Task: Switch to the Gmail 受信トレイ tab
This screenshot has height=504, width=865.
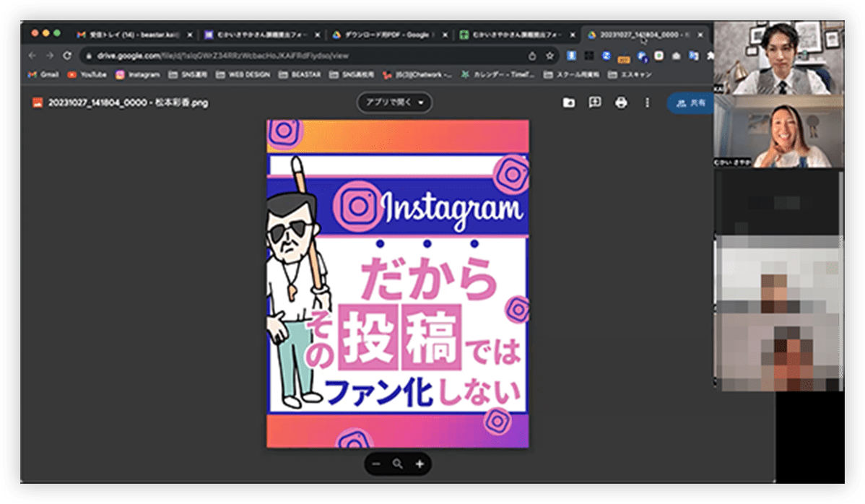Action: 130,34
